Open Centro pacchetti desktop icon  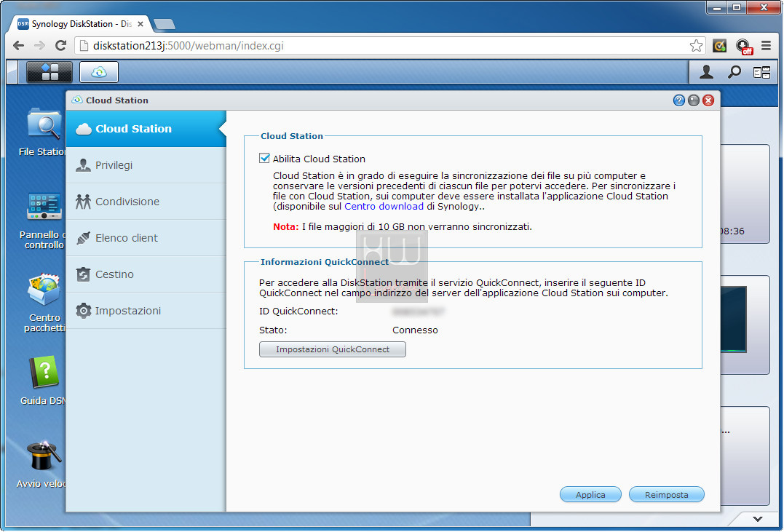coord(44,303)
